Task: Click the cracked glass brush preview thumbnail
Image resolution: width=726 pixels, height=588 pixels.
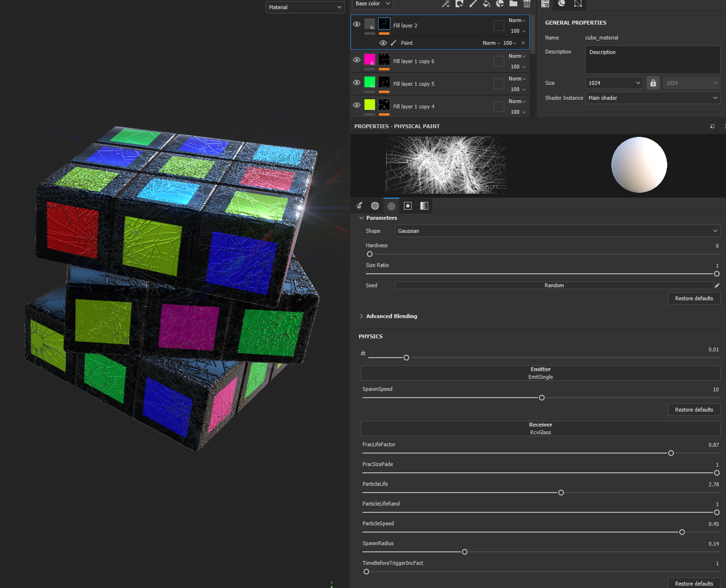Action: point(446,165)
